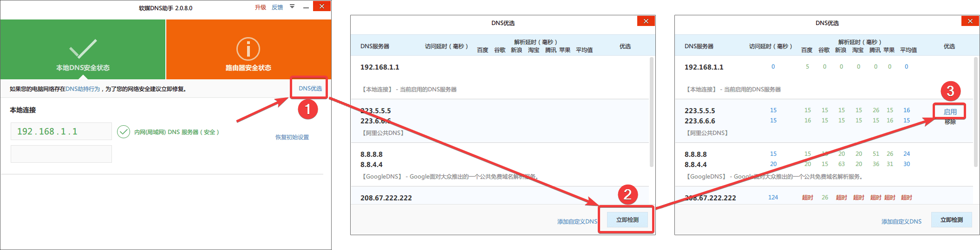Open the DNS优选 link in main window
This screenshot has width=980, height=250.
click(310, 88)
